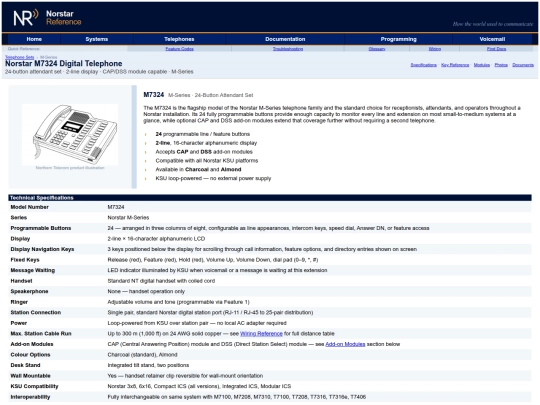Select the Programmable Buttons row label
Image resolution: width=540 pixels, height=405 pixels.
[41, 228]
